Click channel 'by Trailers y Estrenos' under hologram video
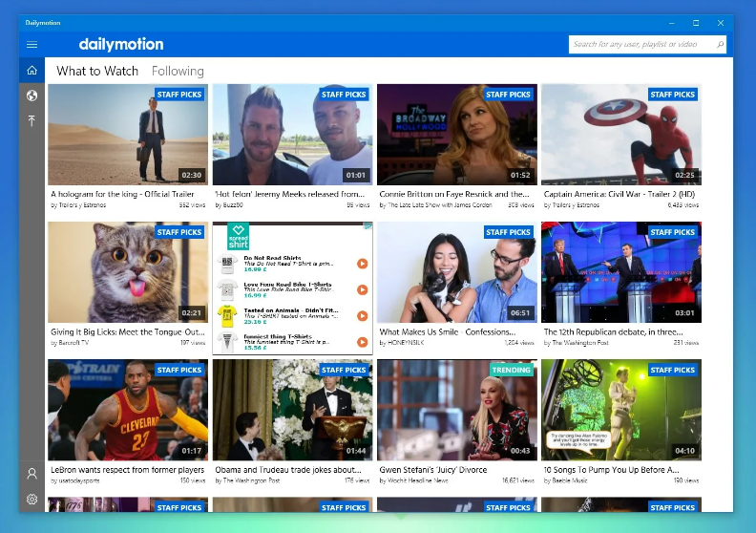This screenshot has height=533, width=756. [x=78, y=205]
